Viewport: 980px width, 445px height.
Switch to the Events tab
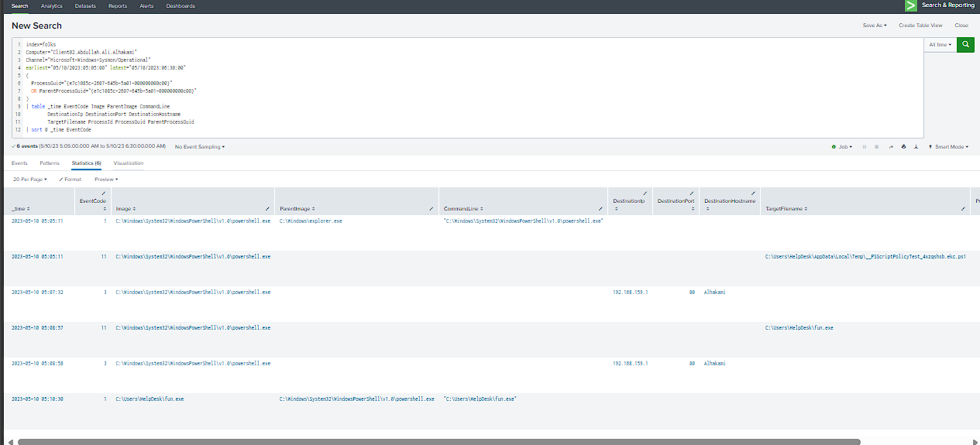pos(19,163)
